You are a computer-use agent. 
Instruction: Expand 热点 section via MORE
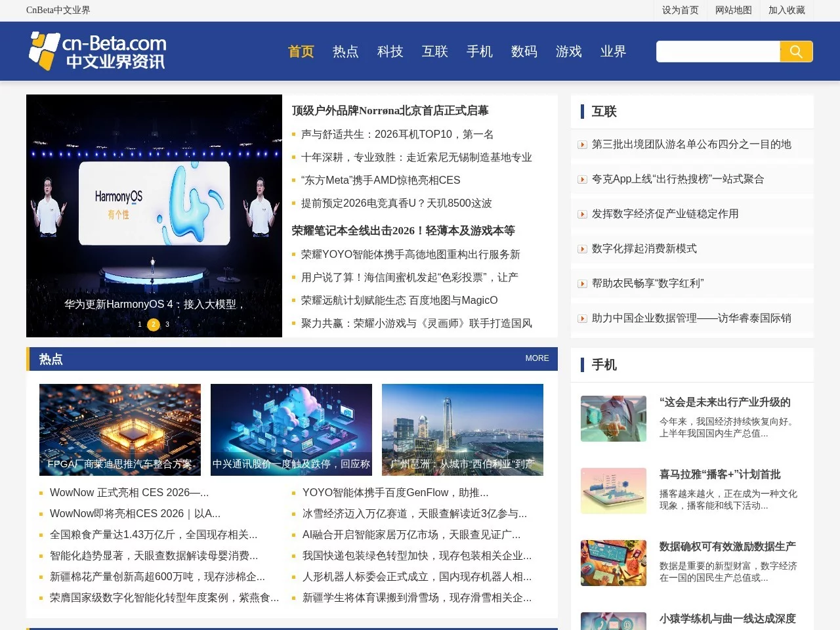point(537,358)
